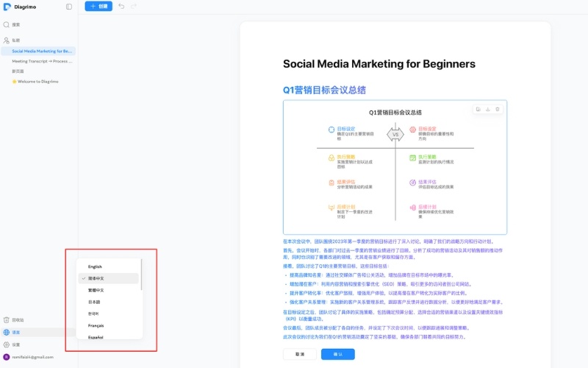
Task: Click the green calendar 执行策略 icon
Action: point(412,158)
